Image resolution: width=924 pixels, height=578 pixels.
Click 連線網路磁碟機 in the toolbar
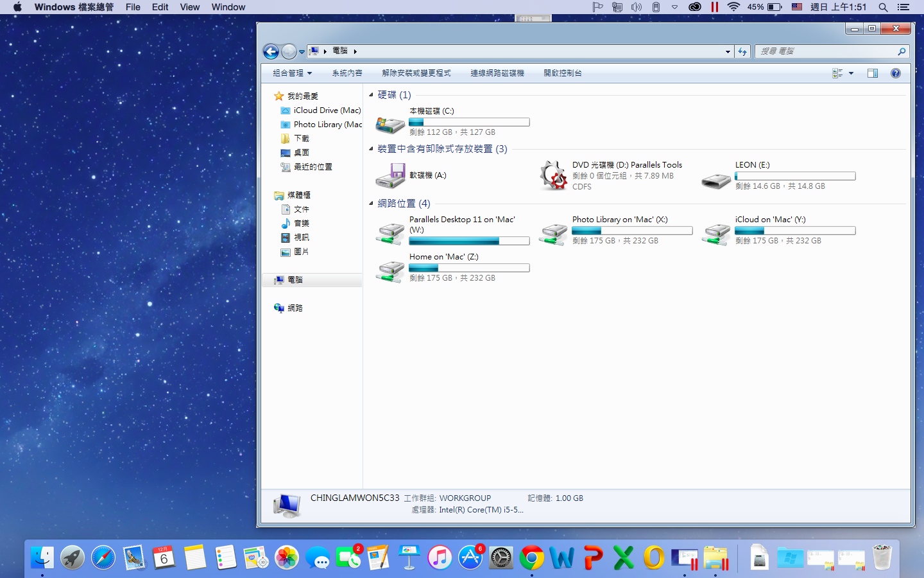tap(497, 73)
